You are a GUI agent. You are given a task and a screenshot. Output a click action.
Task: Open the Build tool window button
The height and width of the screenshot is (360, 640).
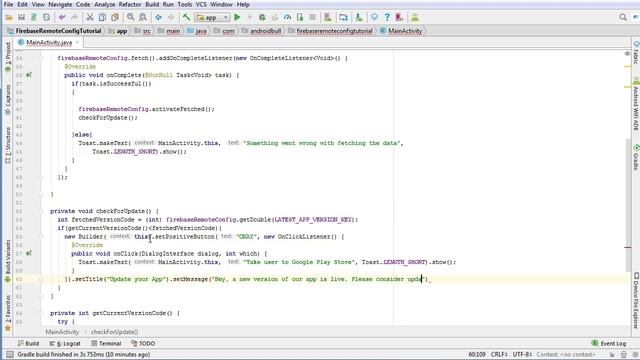(x=28, y=344)
